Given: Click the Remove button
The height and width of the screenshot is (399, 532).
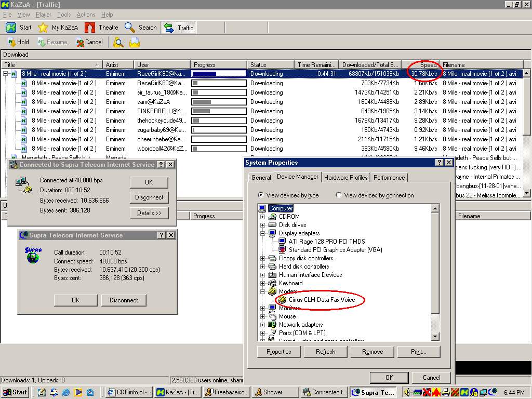Looking at the screenshot, I should click(373, 352).
